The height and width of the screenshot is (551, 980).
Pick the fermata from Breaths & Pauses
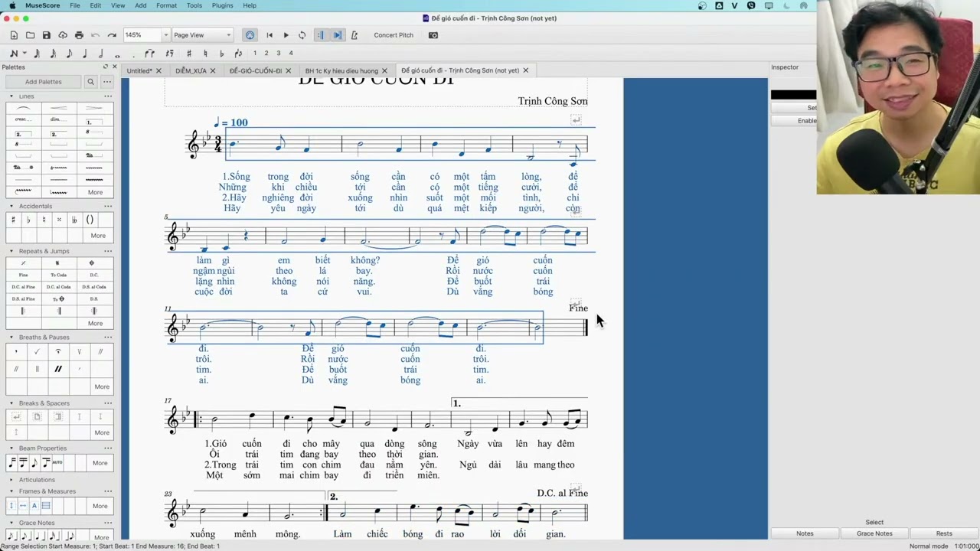click(x=58, y=351)
